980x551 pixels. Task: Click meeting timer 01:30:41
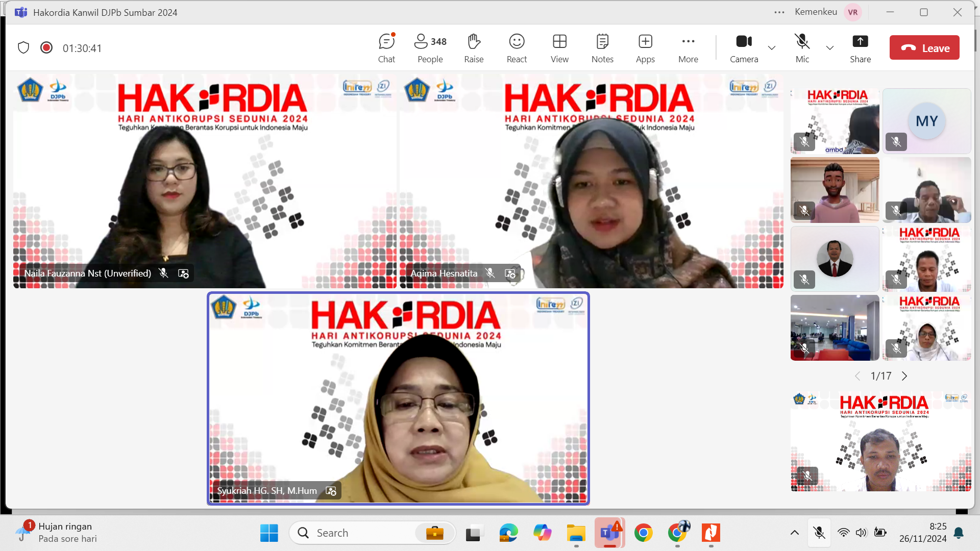tap(82, 48)
